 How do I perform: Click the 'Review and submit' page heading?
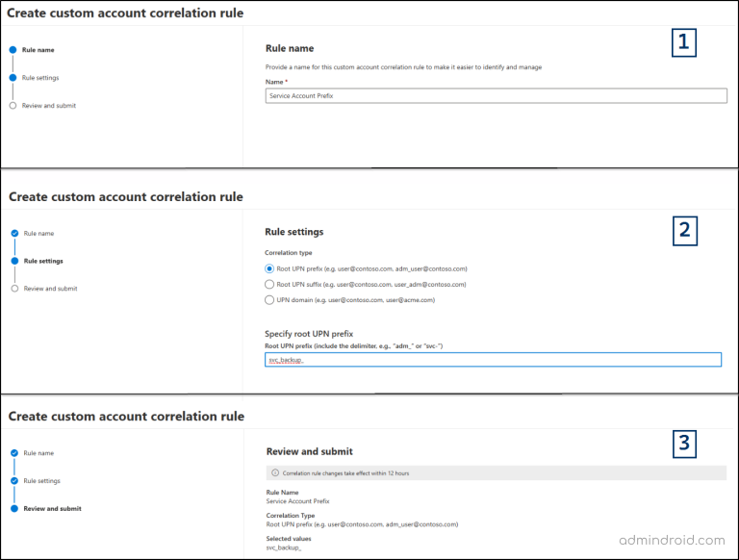[309, 451]
